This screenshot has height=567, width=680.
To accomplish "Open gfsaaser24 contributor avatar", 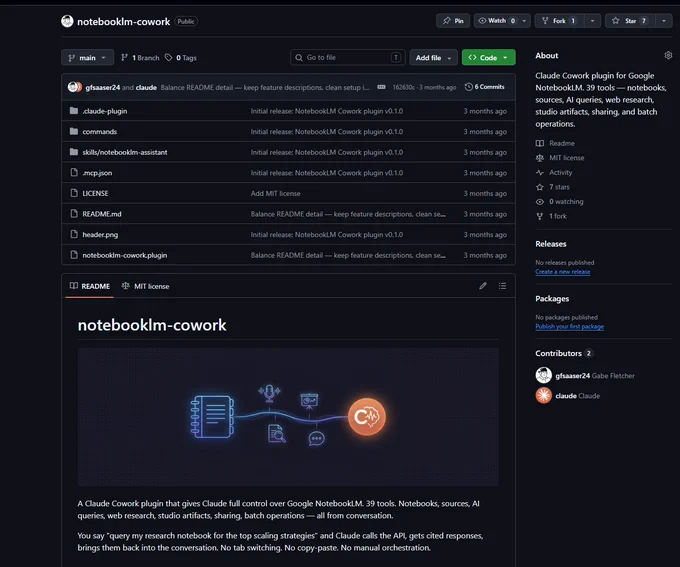I will tap(543, 375).
